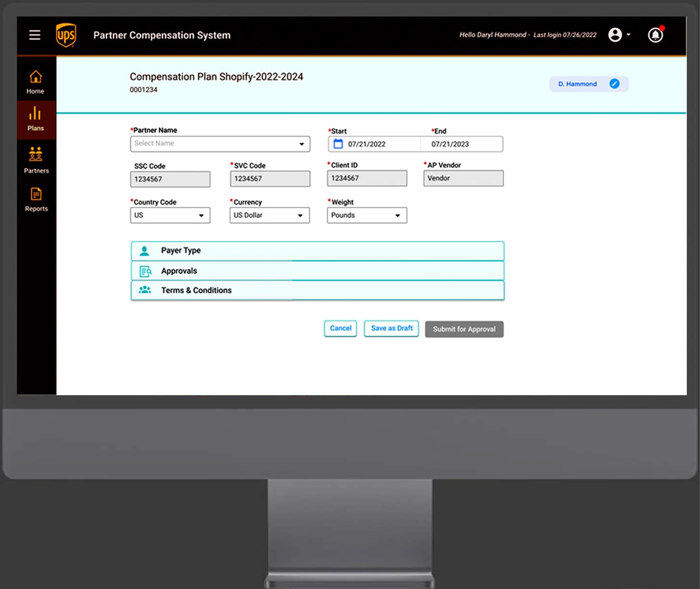The image size is (700, 589).
Task: Expand the Approvals section
Action: point(317,271)
